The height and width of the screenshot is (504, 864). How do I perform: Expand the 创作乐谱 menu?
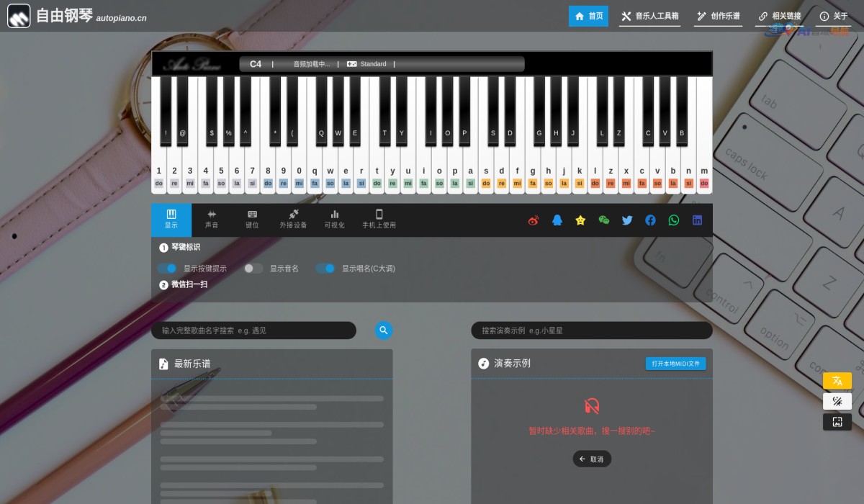click(718, 16)
